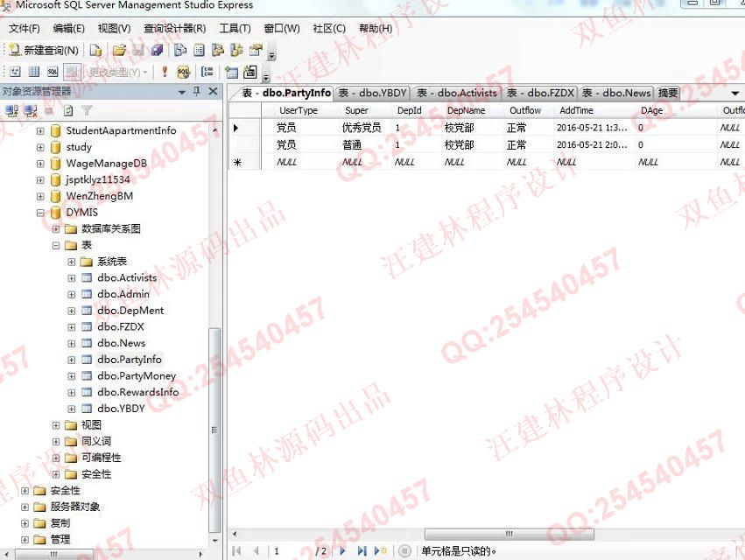
Task: Click the Verify SQL Syntax icon
Action: pos(183,72)
